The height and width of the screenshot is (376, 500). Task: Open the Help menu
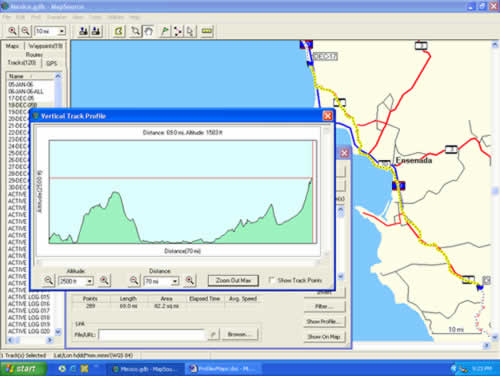click(x=134, y=17)
